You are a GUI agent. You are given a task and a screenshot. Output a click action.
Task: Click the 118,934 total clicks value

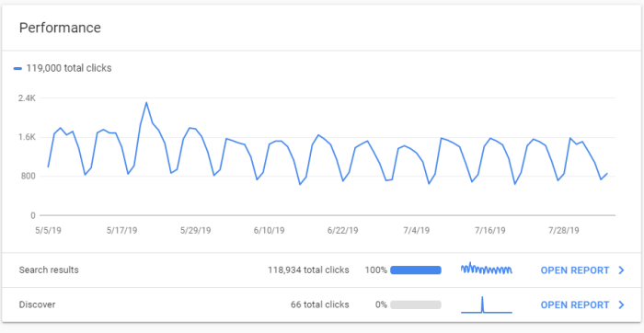coord(308,270)
